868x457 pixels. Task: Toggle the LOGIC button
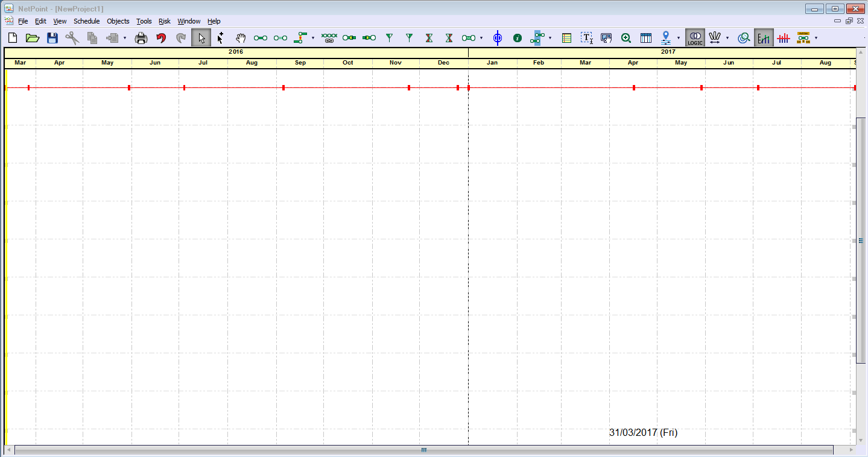point(695,38)
